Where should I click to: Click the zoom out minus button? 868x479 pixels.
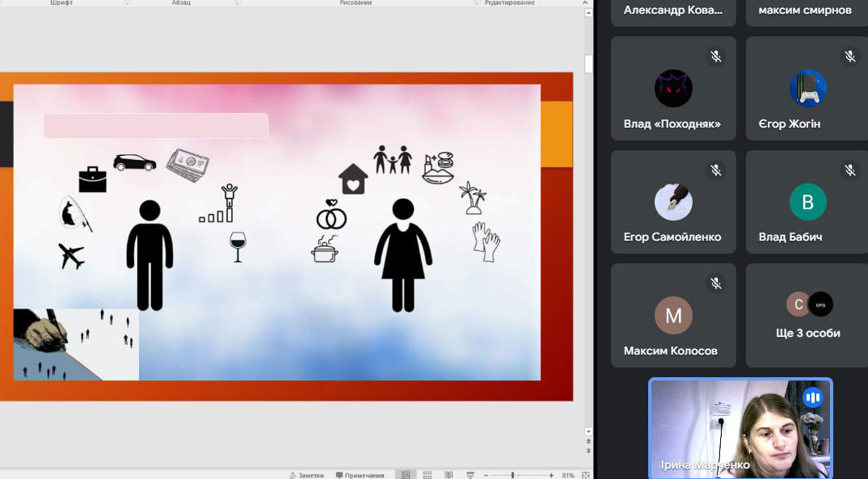pos(486,475)
